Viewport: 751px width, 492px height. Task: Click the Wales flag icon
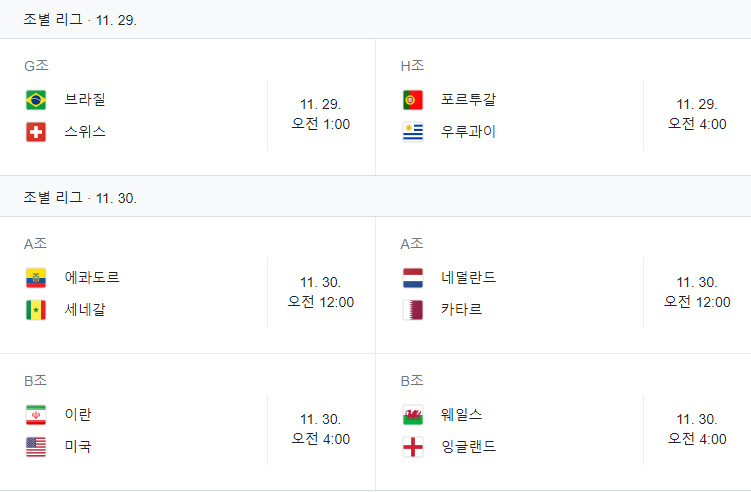pos(412,415)
